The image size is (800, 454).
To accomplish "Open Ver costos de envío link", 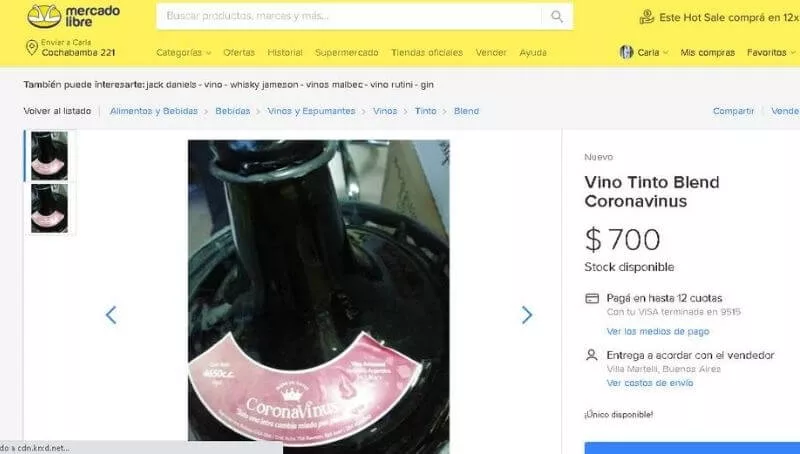I will [x=649, y=383].
